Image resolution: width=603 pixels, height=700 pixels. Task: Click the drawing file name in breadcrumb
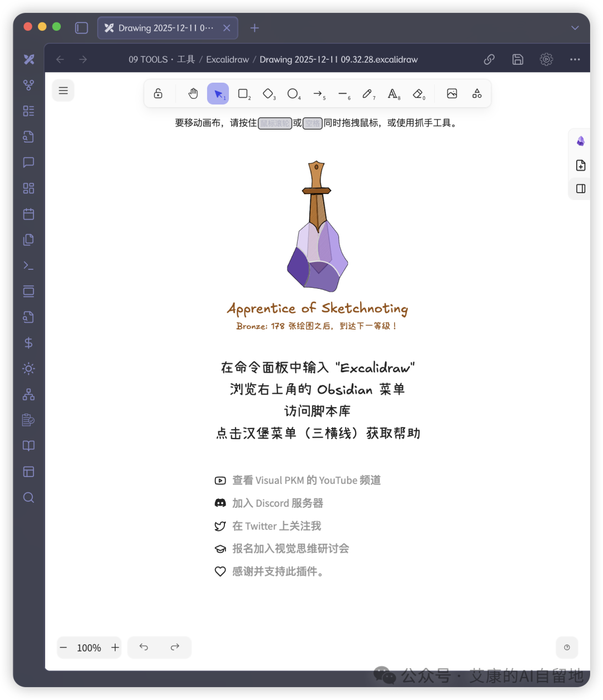(x=338, y=59)
